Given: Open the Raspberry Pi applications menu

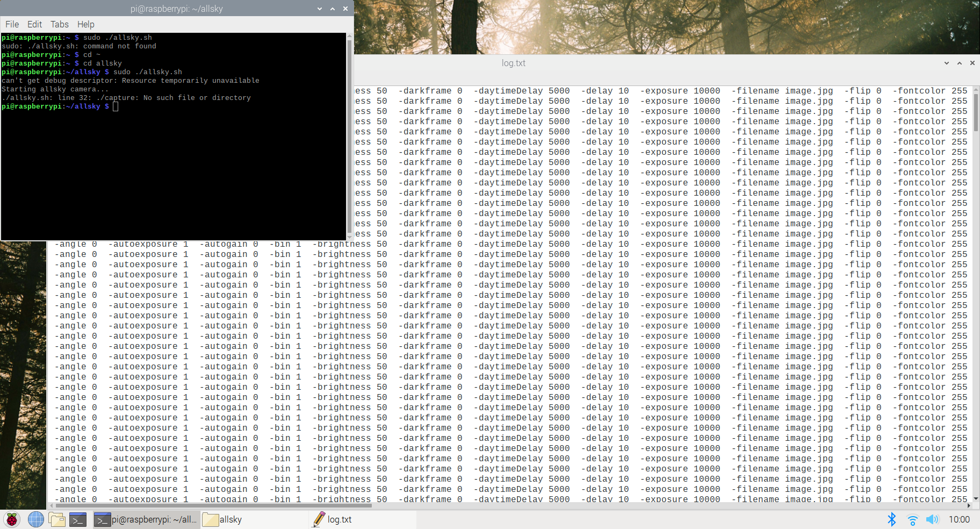Looking at the screenshot, I should point(12,519).
